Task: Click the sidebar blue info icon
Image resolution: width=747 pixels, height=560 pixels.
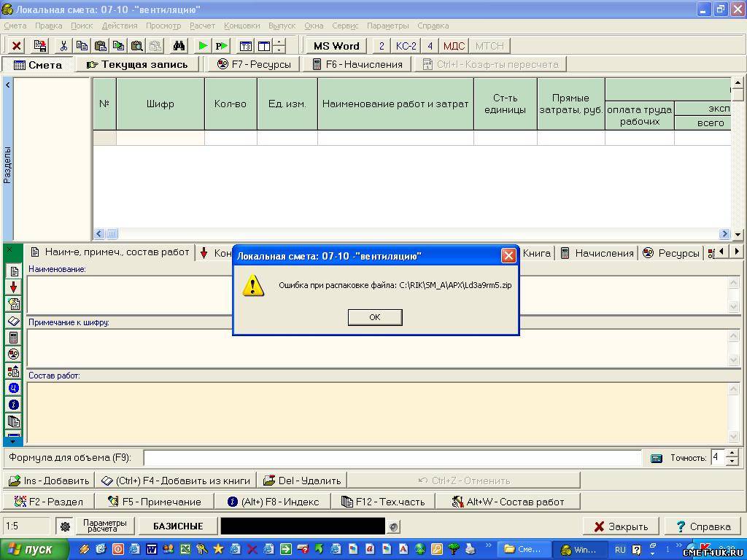Action: [x=14, y=405]
